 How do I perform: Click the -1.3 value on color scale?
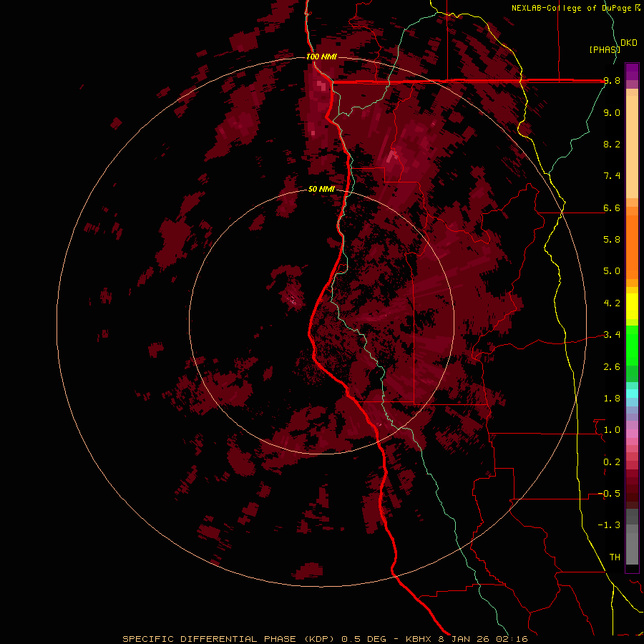click(609, 525)
